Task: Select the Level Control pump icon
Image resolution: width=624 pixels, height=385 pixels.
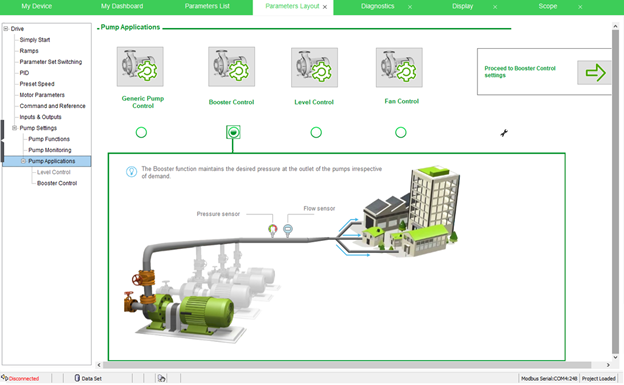Action: 314,67
